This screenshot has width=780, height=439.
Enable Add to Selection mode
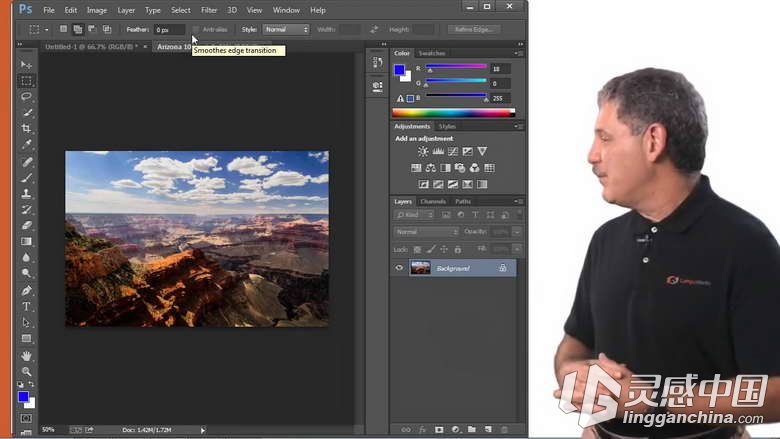[x=78, y=29]
